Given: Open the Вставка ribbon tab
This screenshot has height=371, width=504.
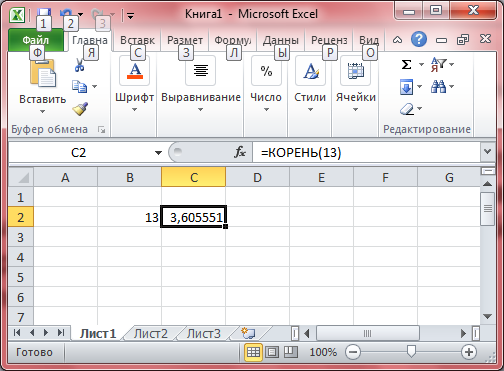Looking at the screenshot, I should pyautogui.click(x=137, y=40).
